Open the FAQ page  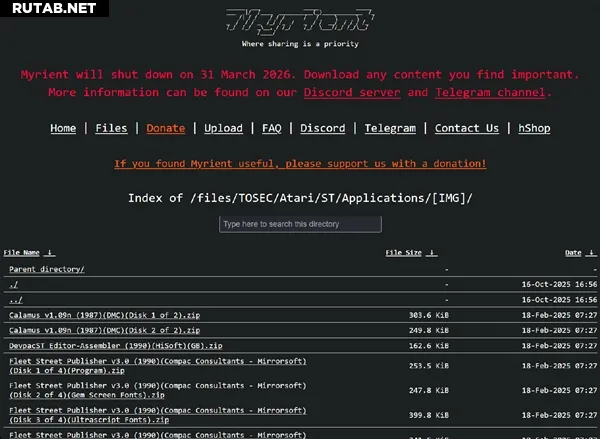272,128
